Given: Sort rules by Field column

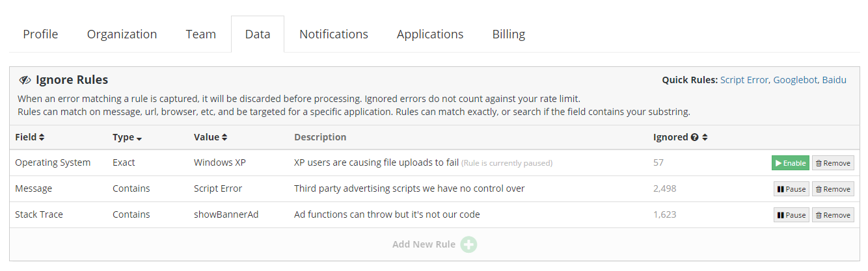Looking at the screenshot, I should coord(30,137).
